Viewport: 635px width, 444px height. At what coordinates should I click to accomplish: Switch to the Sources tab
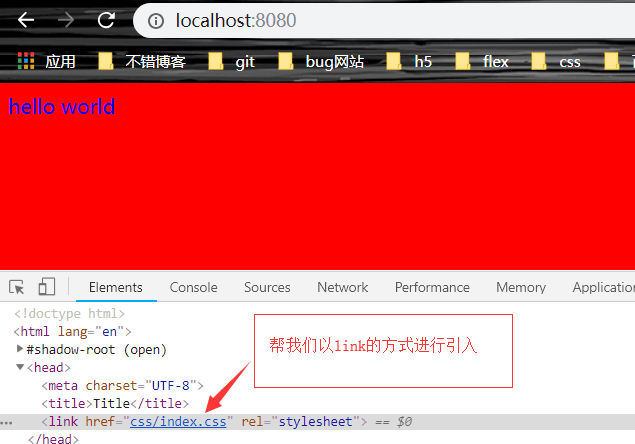[x=267, y=287]
